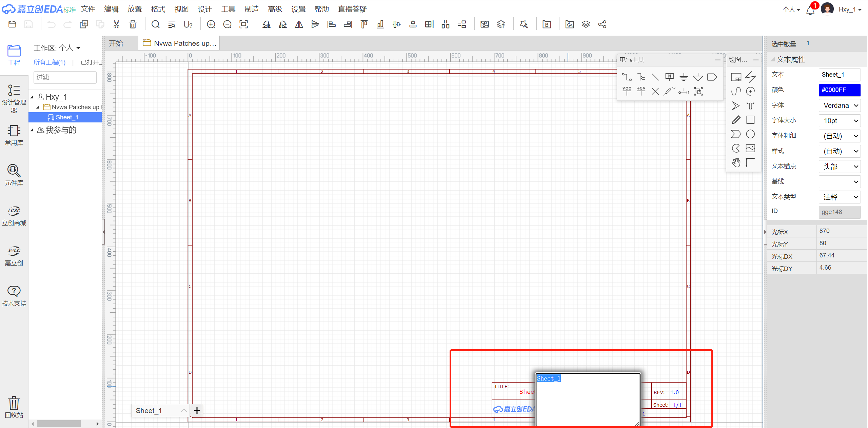868x428 pixels.
Task: Click the Delete trash toolbar icon
Action: [133, 24]
